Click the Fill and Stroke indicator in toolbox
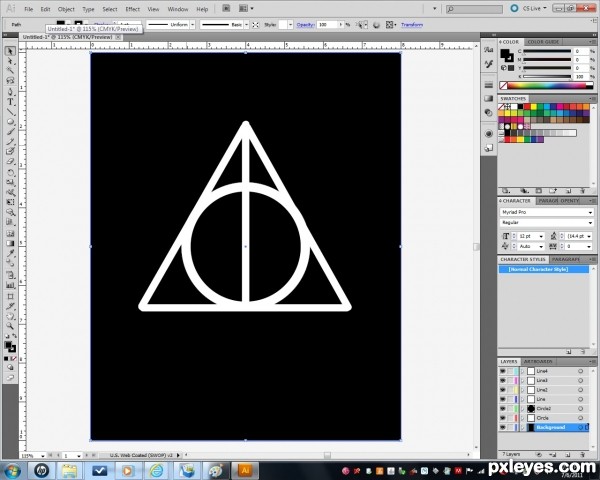This screenshot has height=480, width=600. coord(10,346)
